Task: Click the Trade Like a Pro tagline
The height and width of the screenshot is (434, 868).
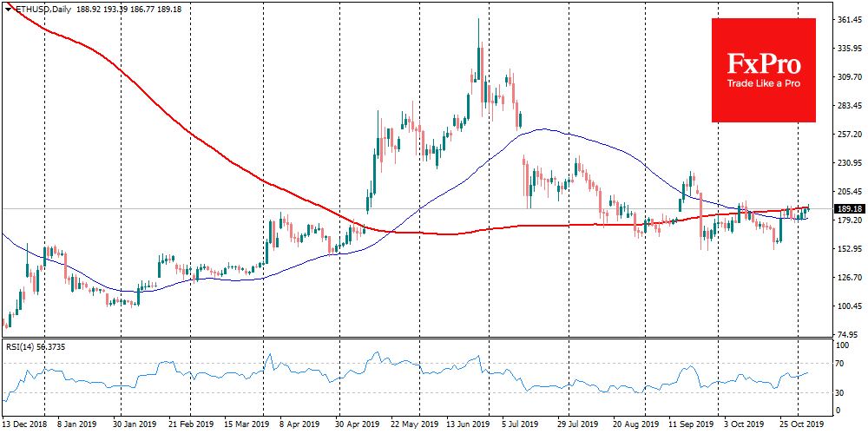Action: tap(763, 84)
